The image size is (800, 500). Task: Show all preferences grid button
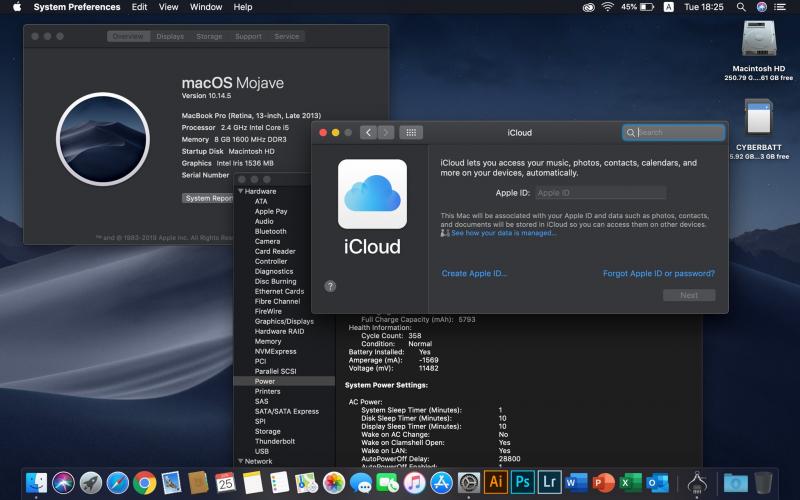tap(411, 133)
